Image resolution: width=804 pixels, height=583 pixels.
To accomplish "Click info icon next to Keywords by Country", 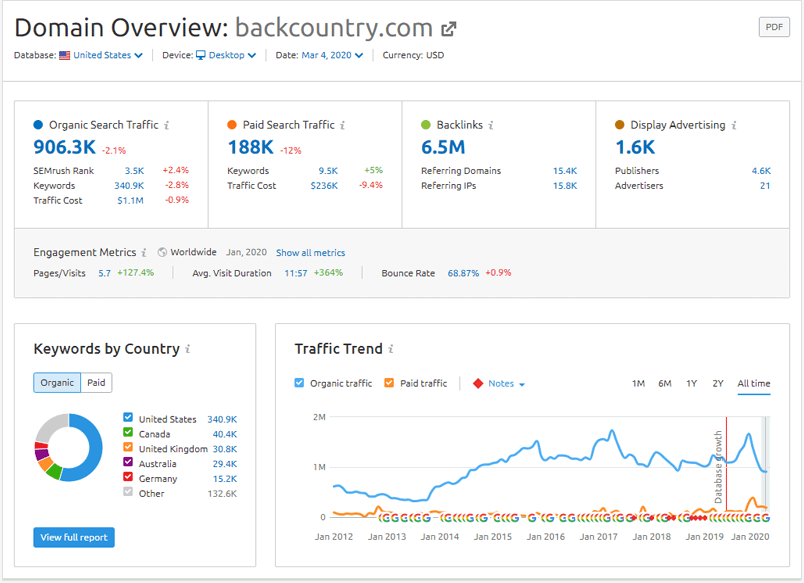I will [188, 350].
